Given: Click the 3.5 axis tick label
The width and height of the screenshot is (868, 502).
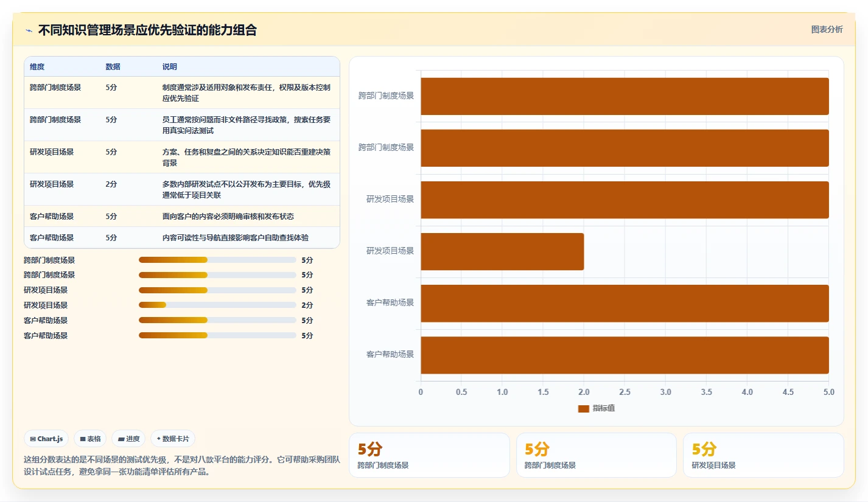Looking at the screenshot, I should tap(706, 392).
